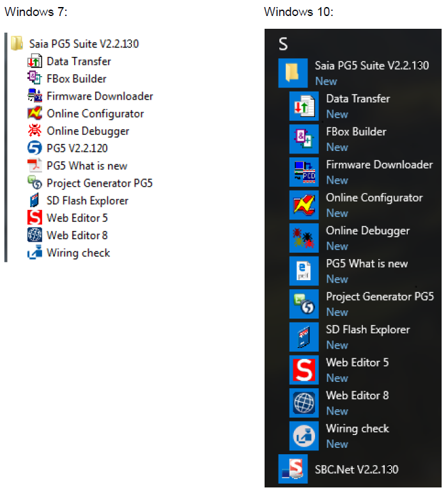This screenshot has width=448, height=490.
Task: Click Online Configurator icon in Windows 7 list
Action: [x=35, y=113]
